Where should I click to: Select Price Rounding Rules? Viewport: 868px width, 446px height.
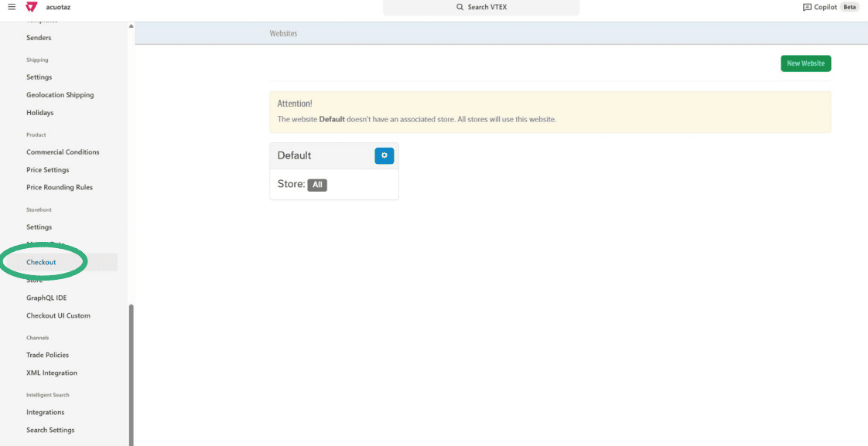(59, 186)
